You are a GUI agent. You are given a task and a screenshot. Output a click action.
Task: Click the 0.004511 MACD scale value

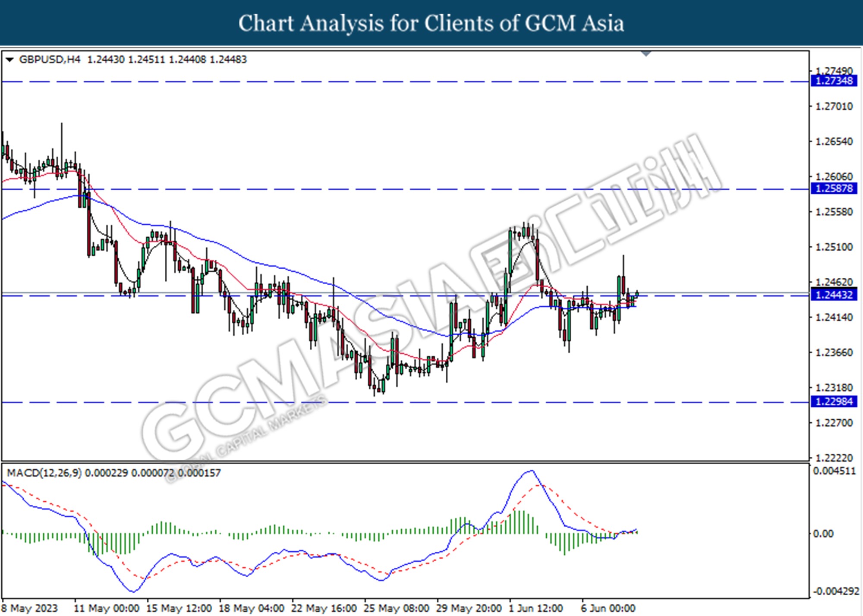(834, 471)
